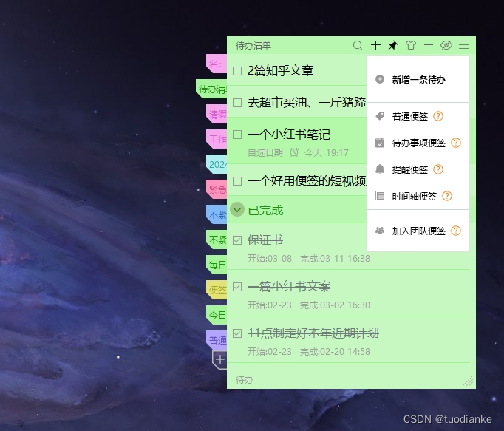Click the 一个好用便签的短视频 item text
Image resolution: width=504 pixels, height=431 pixels.
[307, 181]
